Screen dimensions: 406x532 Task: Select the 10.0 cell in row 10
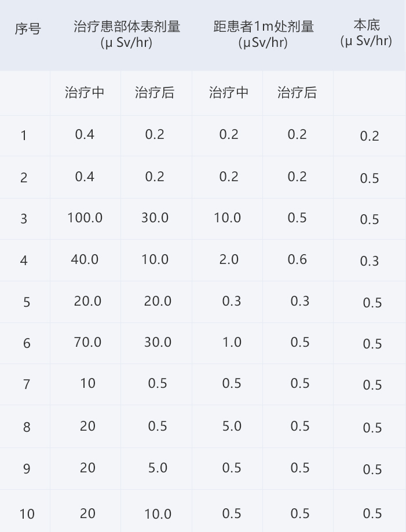coord(158,514)
